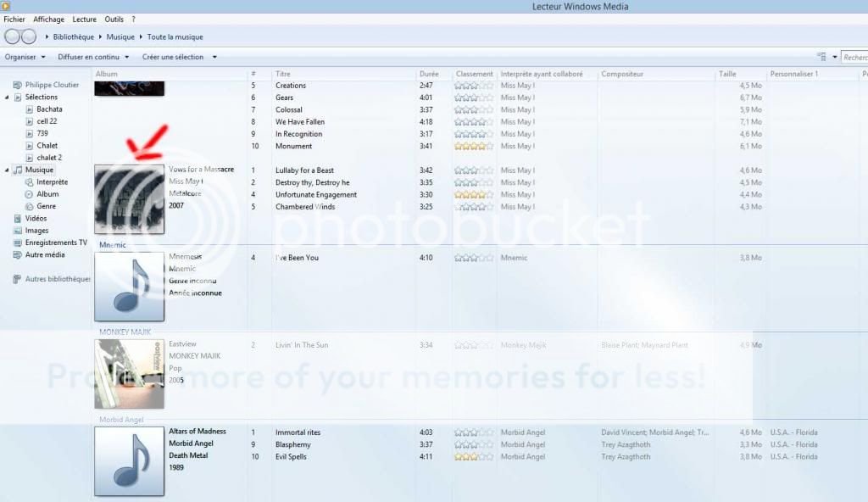
Task: Click the Forward navigation button
Action: [29, 36]
